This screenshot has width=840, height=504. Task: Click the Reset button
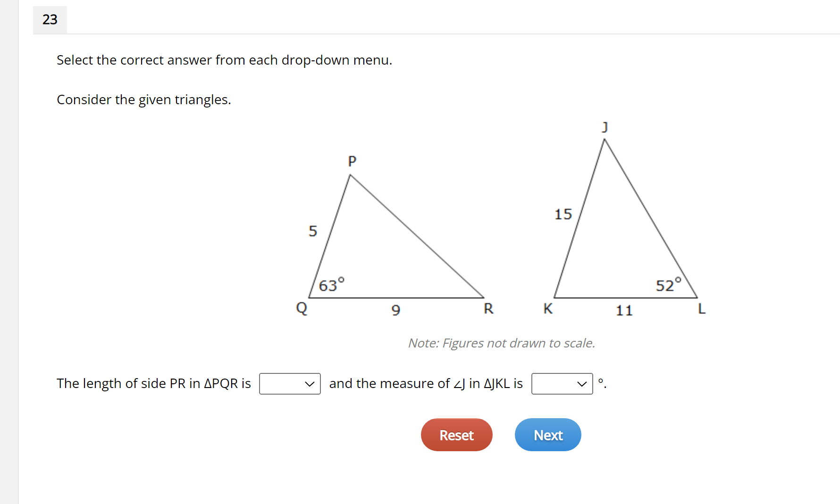pyautogui.click(x=456, y=435)
